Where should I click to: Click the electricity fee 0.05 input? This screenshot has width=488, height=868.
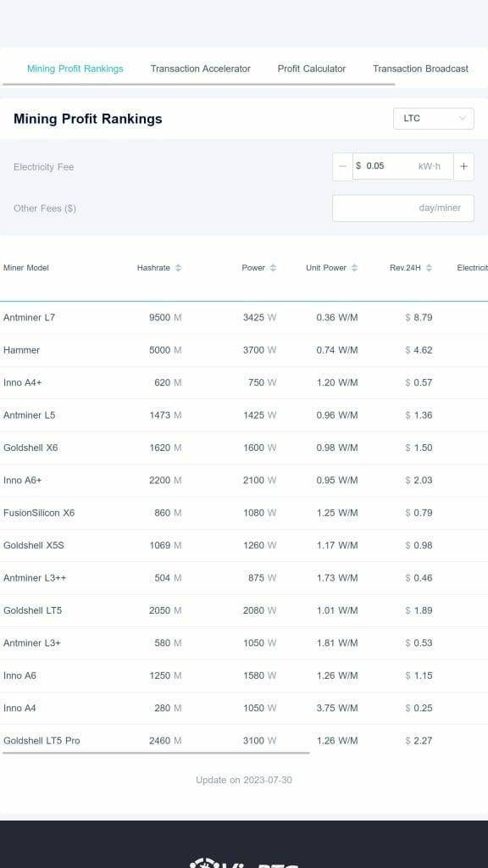pyautogui.click(x=402, y=166)
